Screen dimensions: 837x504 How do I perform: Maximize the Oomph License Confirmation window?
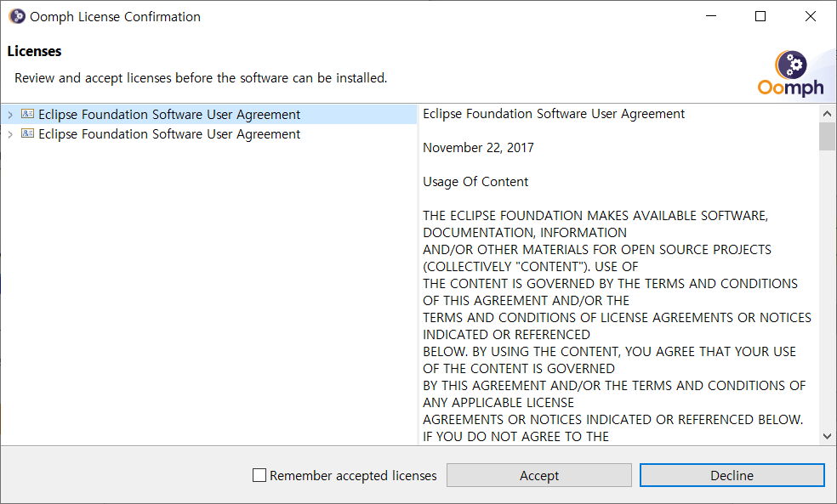760,16
